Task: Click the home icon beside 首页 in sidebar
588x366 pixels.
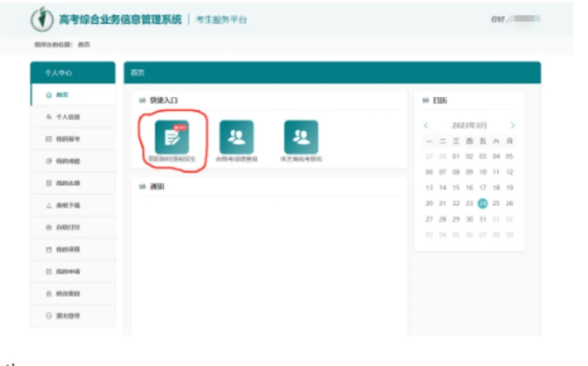Action: point(48,95)
